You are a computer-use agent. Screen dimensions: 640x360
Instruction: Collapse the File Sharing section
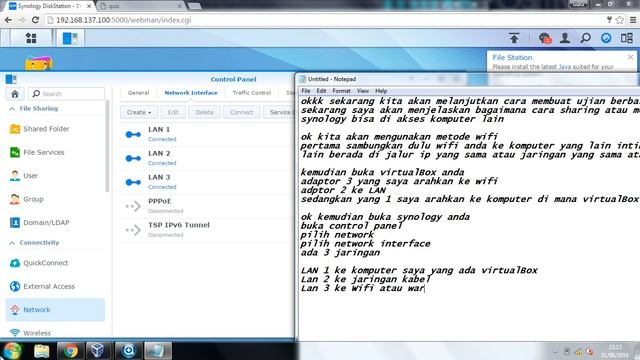pyautogui.click(x=12, y=109)
